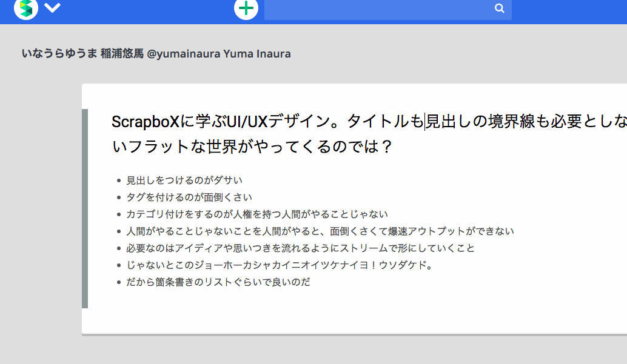
Task: Open the @yumainaura project header link
Action: click(156, 53)
